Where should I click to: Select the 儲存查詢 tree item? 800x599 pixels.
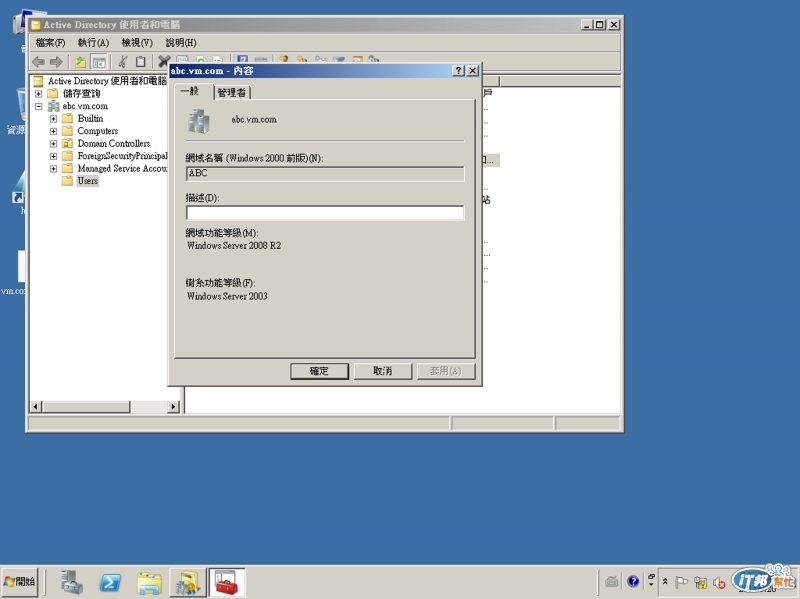pos(81,94)
